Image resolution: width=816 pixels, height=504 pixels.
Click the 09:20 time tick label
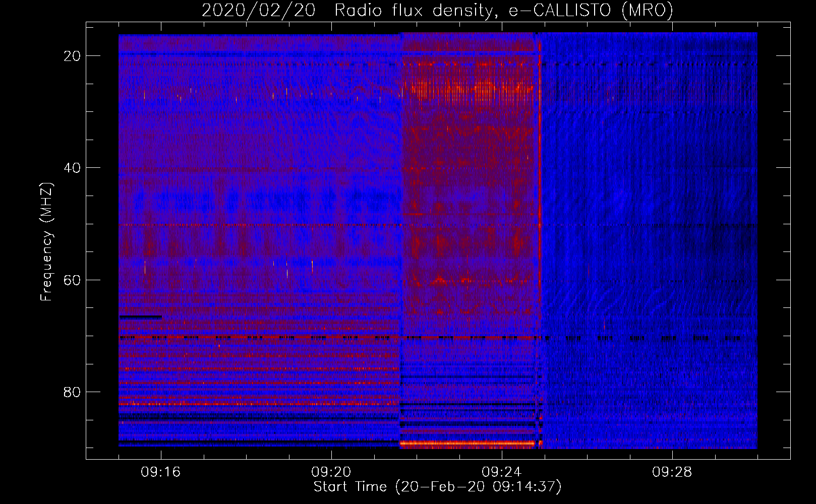(331, 472)
